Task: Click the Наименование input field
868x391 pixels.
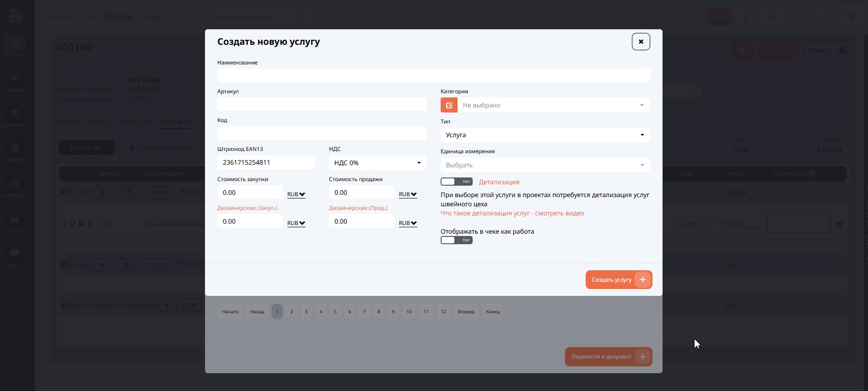Action: tap(433, 75)
